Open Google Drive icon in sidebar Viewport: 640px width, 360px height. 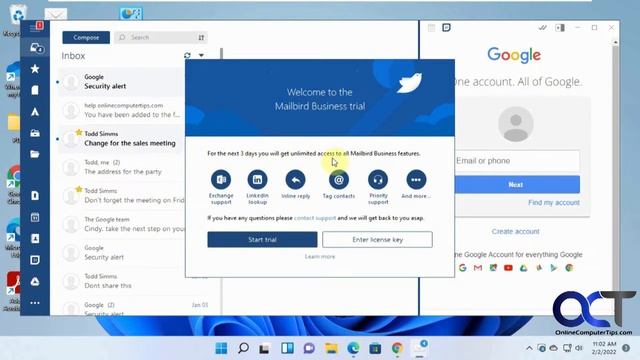[35, 281]
